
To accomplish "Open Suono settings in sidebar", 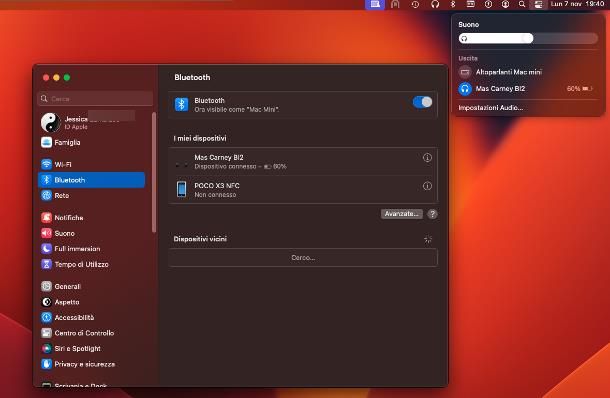I will point(92,233).
